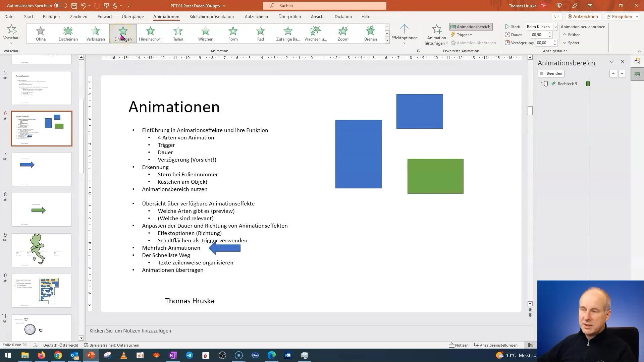Toggle the Animationsbereich pane button
This screenshot has width=644, height=362.
pos(471,27)
